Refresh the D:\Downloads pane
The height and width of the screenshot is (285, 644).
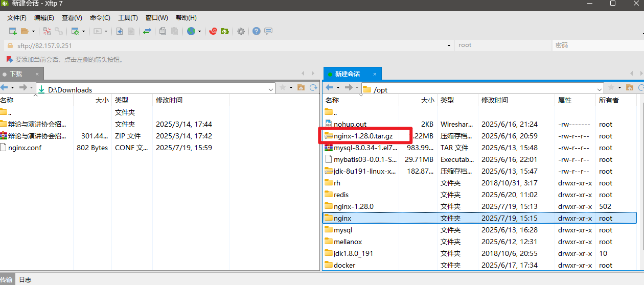tap(314, 88)
